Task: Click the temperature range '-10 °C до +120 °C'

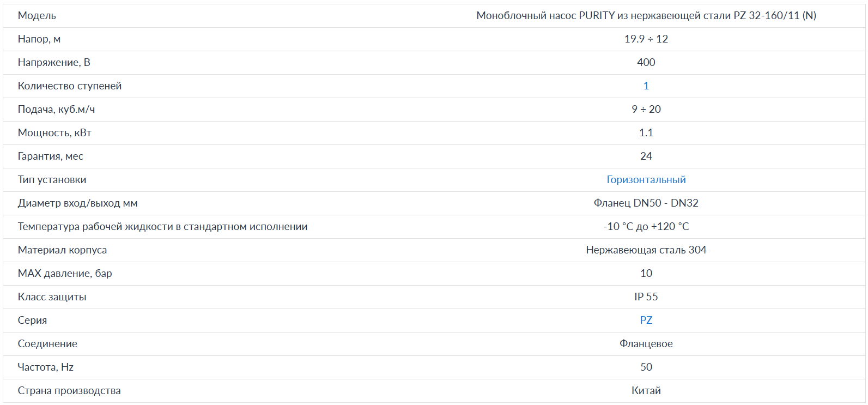Action: pos(646,227)
